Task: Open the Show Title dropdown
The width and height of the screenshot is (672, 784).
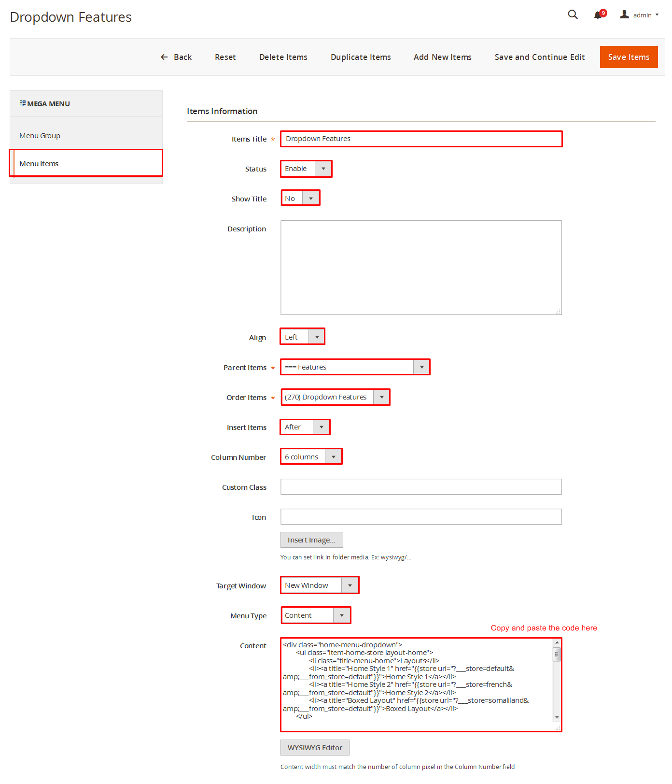Action: [300, 198]
